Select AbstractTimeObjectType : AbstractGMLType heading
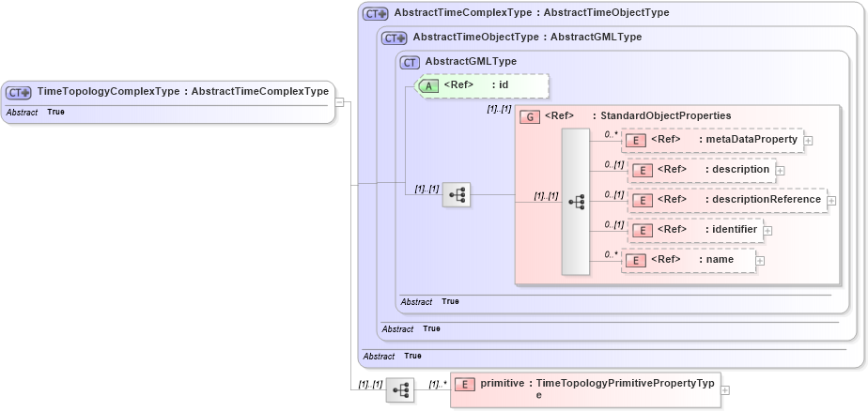This screenshot has width=868, height=411. pyautogui.click(x=528, y=37)
